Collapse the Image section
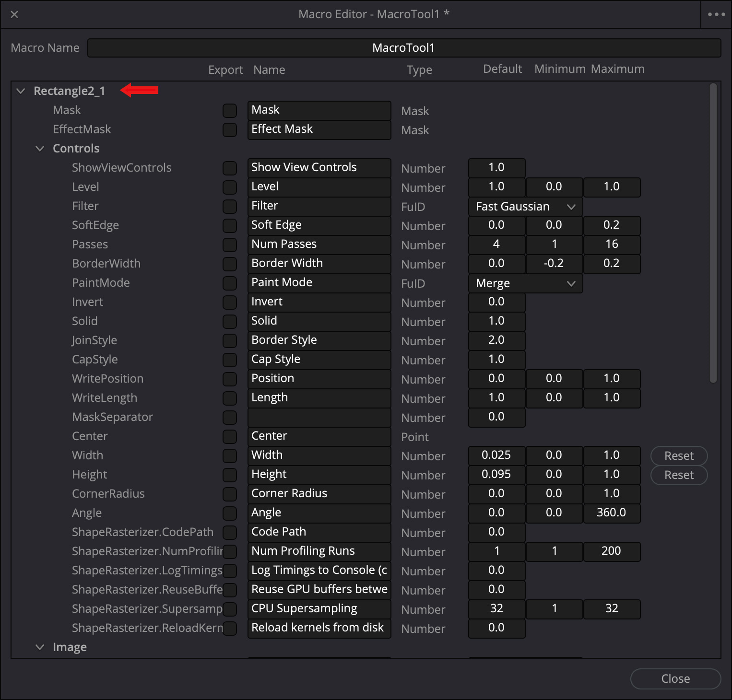Viewport: 732px width, 700px height. click(x=40, y=647)
